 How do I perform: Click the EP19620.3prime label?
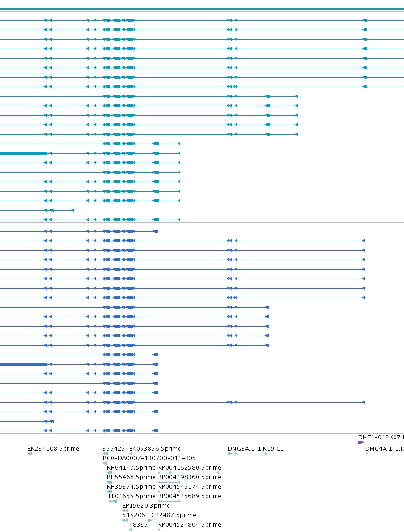[x=146, y=505]
